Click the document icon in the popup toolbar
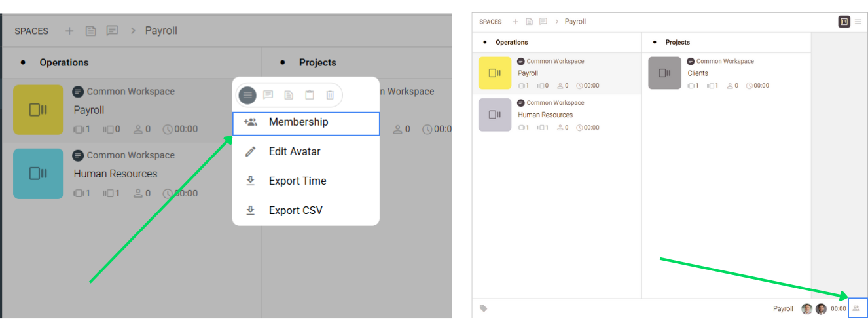 click(x=289, y=95)
